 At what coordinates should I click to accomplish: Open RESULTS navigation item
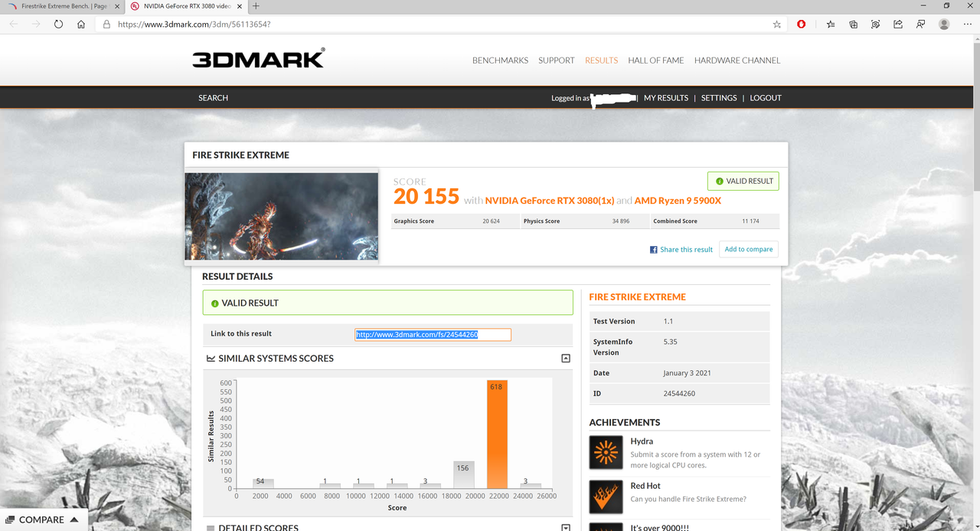[601, 61]
